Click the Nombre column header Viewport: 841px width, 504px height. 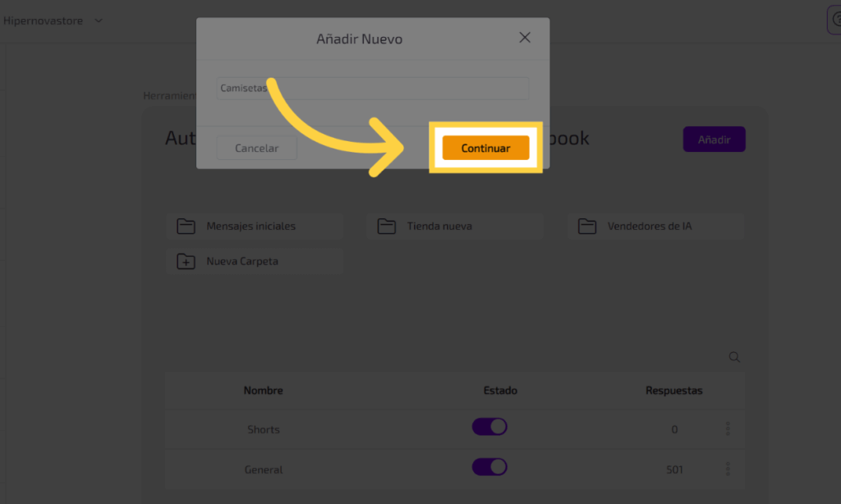tap(264, 391)
